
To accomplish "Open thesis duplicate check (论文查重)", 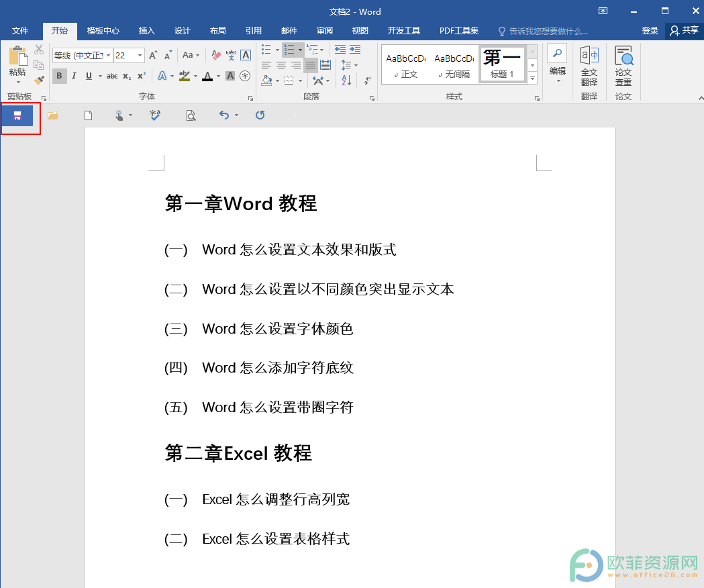I will click(623, 66).
